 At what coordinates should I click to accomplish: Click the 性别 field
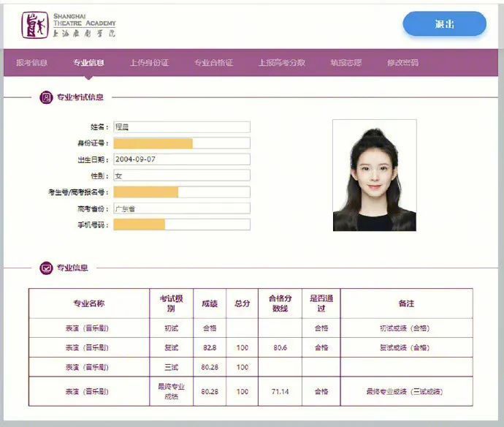click(181, 175)
